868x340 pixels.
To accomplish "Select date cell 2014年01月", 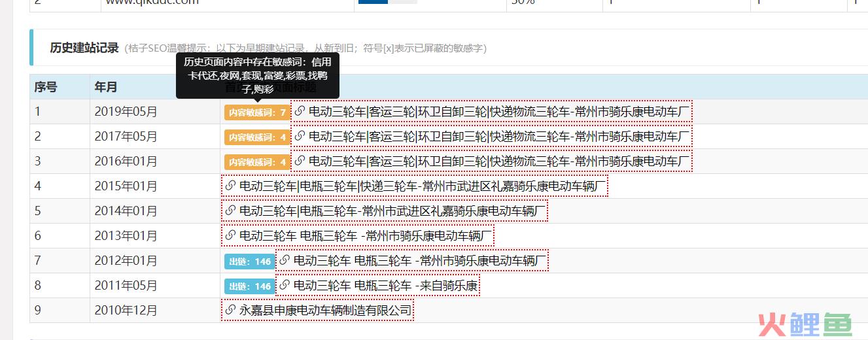I will pyautogui.click(x=126, y=211).
